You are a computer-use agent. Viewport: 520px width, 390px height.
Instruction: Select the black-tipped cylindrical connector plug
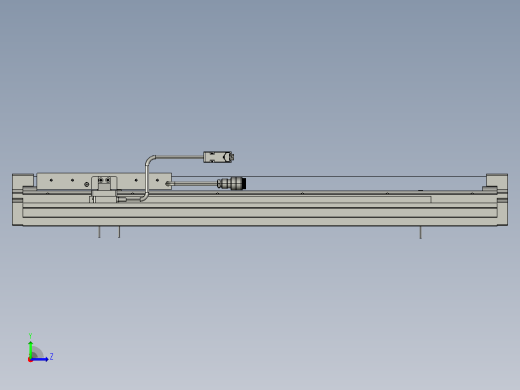232,183
